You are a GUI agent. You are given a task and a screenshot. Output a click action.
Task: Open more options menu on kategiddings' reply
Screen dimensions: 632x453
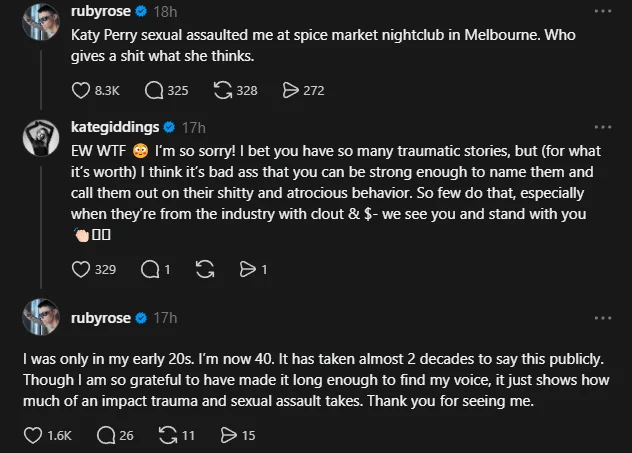[x=602, y=128]
